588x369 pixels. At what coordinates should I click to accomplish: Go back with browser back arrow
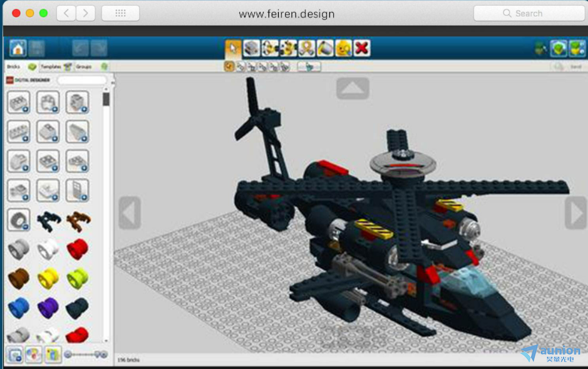66,14
